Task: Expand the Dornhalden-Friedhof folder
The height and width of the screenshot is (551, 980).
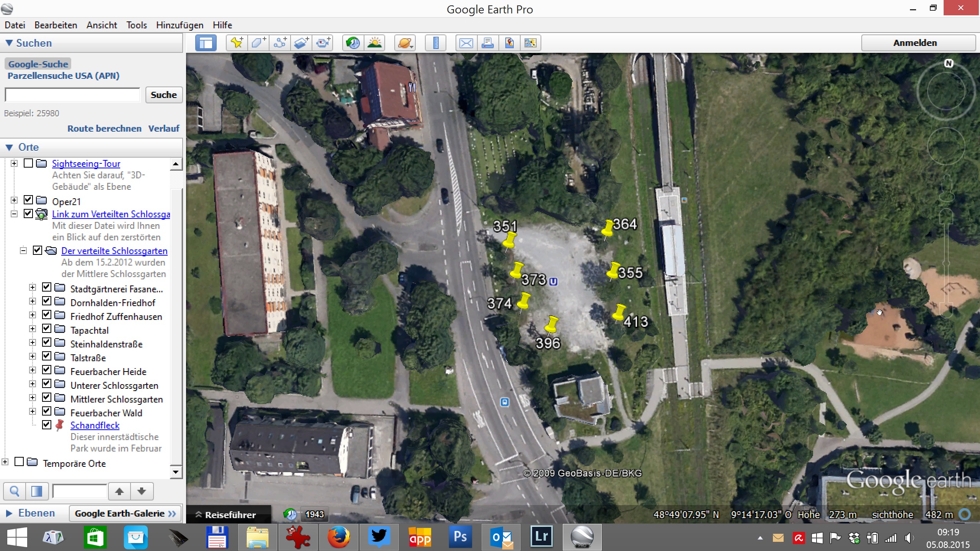Action: pos(33,302)
